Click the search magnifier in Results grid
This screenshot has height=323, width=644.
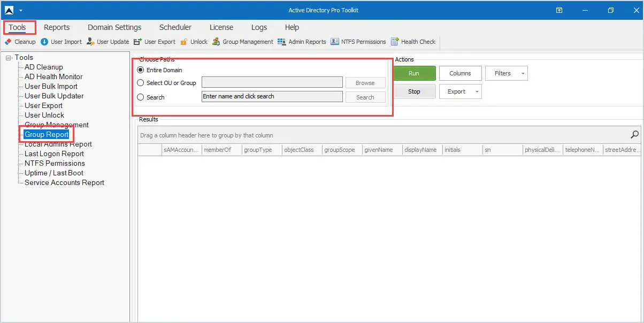(x=635, y=135)
